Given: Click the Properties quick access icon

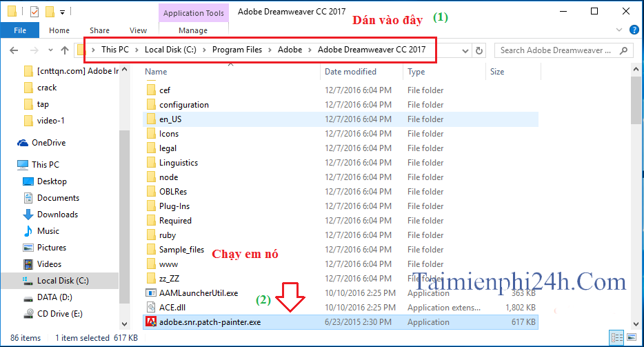Looking at the screenshot, I should (34, 12).
